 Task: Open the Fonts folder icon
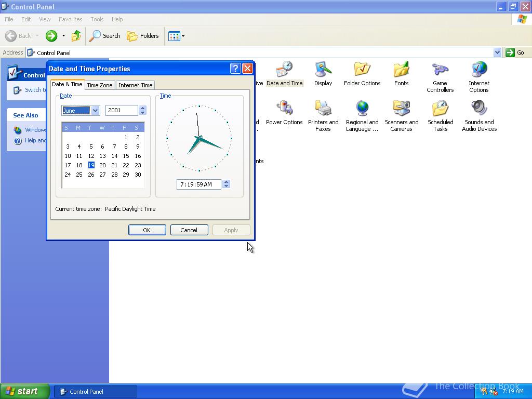402,74
